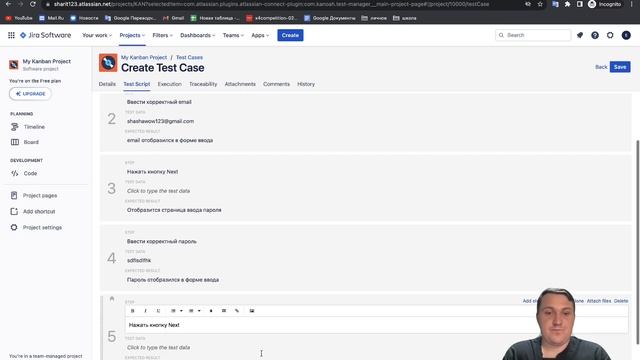Apply bold formatting in step 5 editor

click(x=133, y=311)
